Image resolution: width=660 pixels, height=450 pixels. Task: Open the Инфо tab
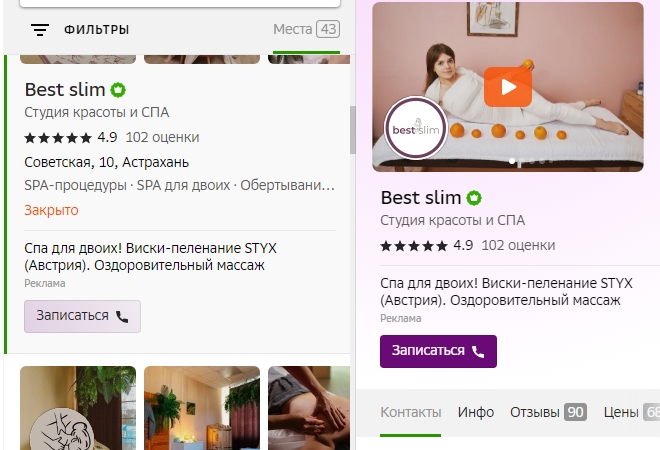click(x=476, y=412)
